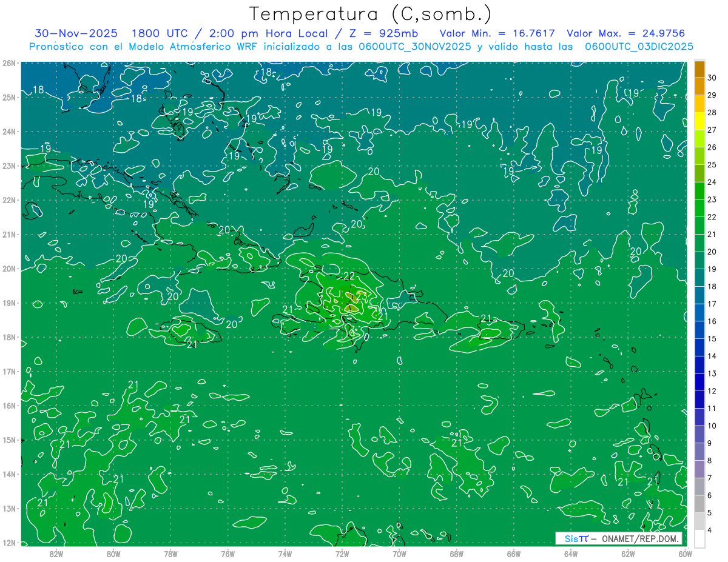Click the dark blue legend band near 12
This screenshot has width=728, height=562.
699,383
